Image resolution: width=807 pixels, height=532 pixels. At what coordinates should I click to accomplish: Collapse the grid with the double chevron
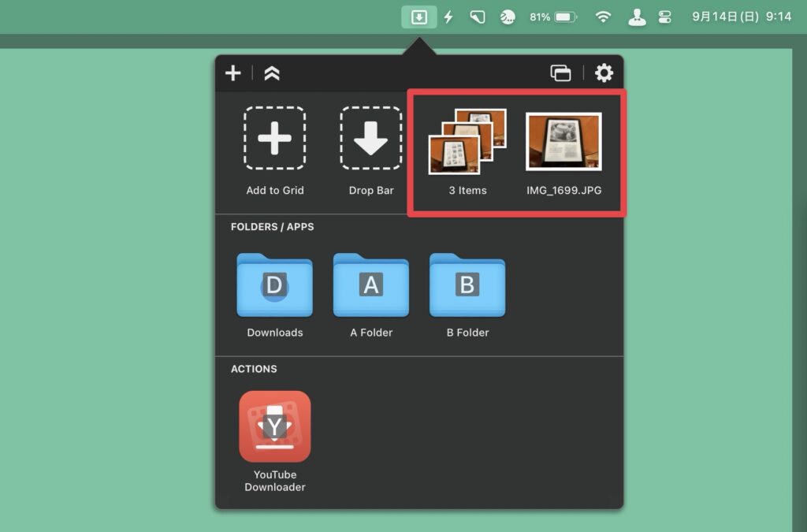(x=272, y=73)
